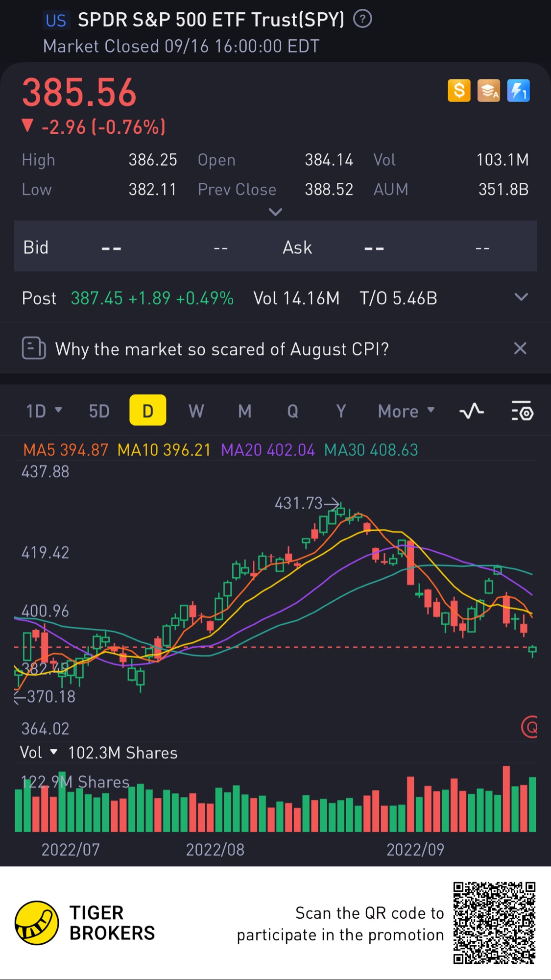The width and height of the screenshot is (551, 980).
Task: Open the 1D timeframe dropdown
Action: pos(44,411)
